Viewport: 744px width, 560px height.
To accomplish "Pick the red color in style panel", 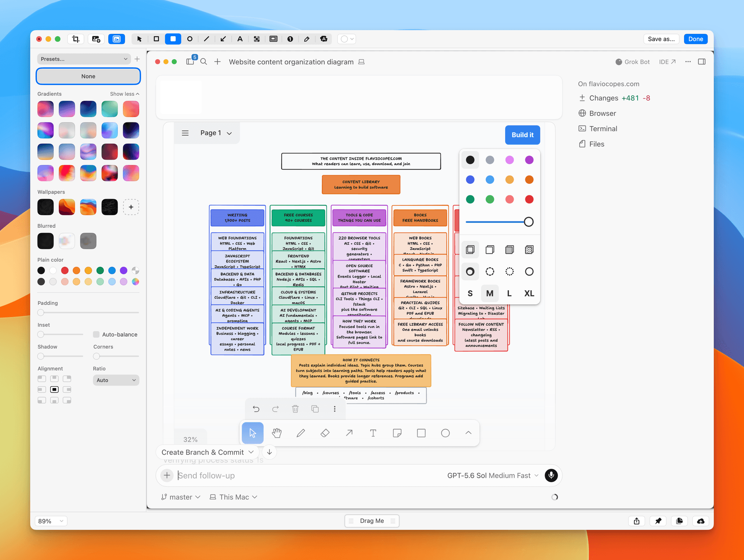I will (x=529, y=199).
